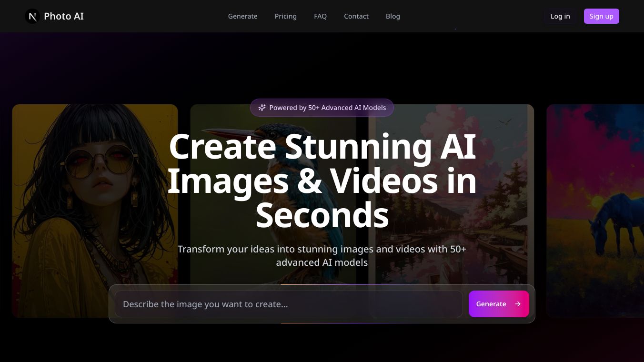The image size is (644, 362).
Task: Select the kingfisher bird image
Action: point(273,211)
